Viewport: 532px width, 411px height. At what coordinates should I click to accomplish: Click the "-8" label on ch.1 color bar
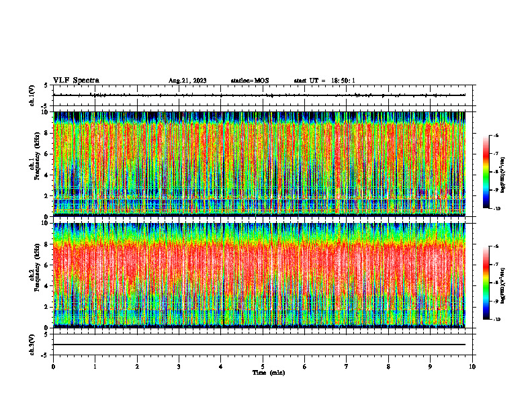tap(496, 172)
